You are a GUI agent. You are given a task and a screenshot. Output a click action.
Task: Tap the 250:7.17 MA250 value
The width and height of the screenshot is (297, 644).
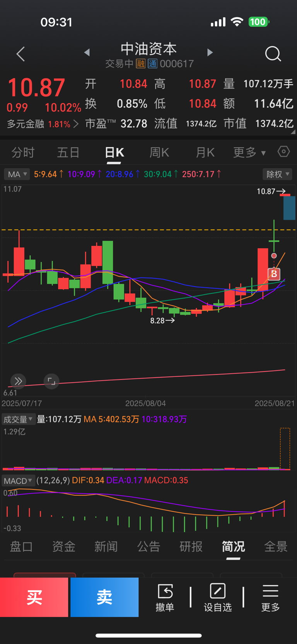198,174
